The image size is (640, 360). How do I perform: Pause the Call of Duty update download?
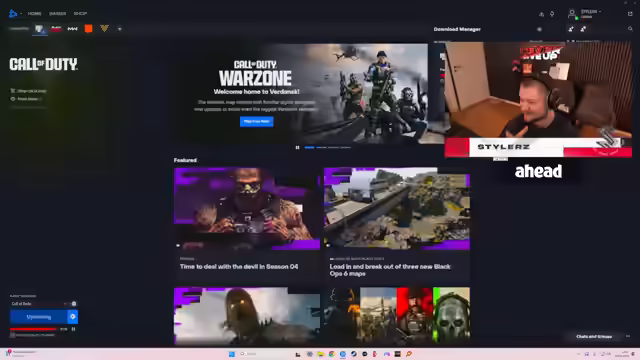pos(73,329)
